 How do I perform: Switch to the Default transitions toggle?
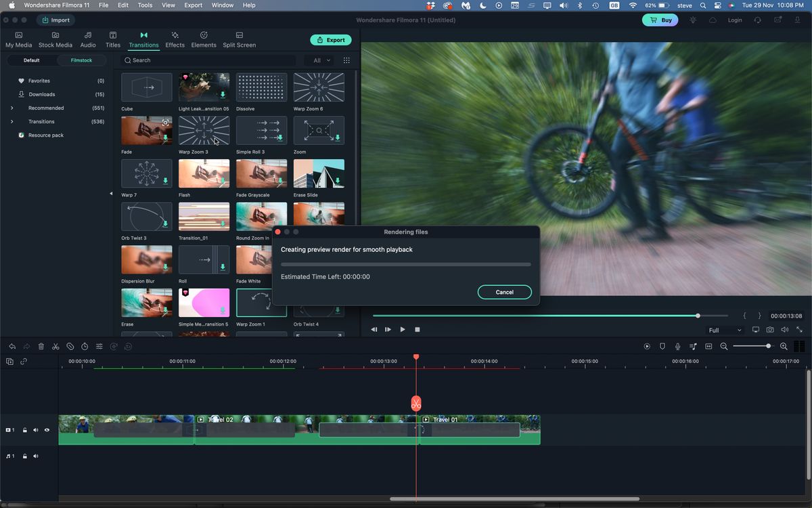(x=32, y=60)
